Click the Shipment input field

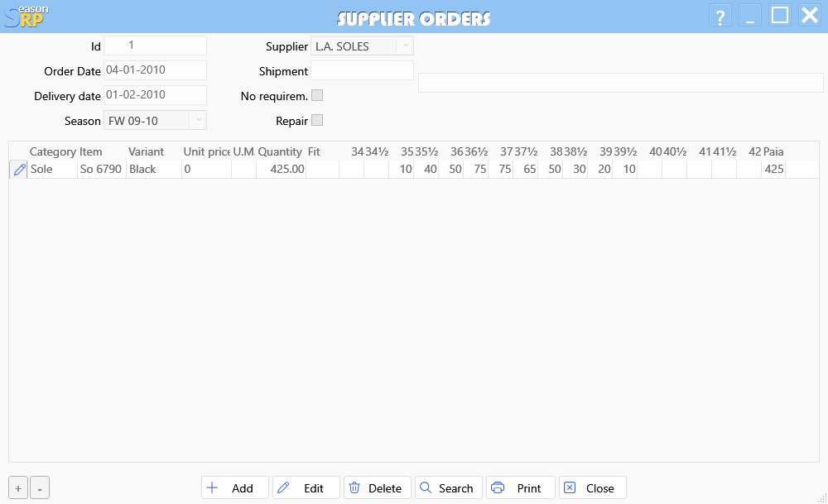pos(363,70)
